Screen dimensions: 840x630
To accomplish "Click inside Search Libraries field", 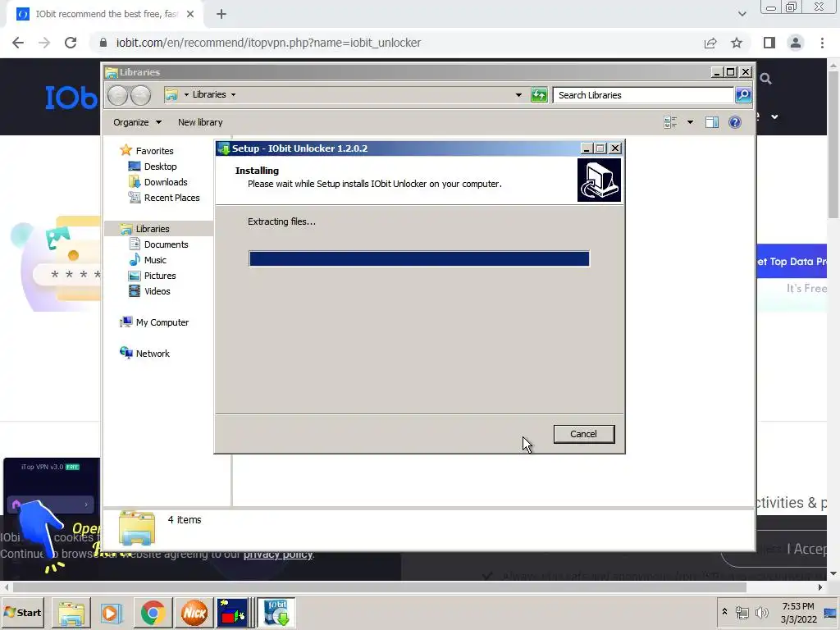I will click(643, 95).
